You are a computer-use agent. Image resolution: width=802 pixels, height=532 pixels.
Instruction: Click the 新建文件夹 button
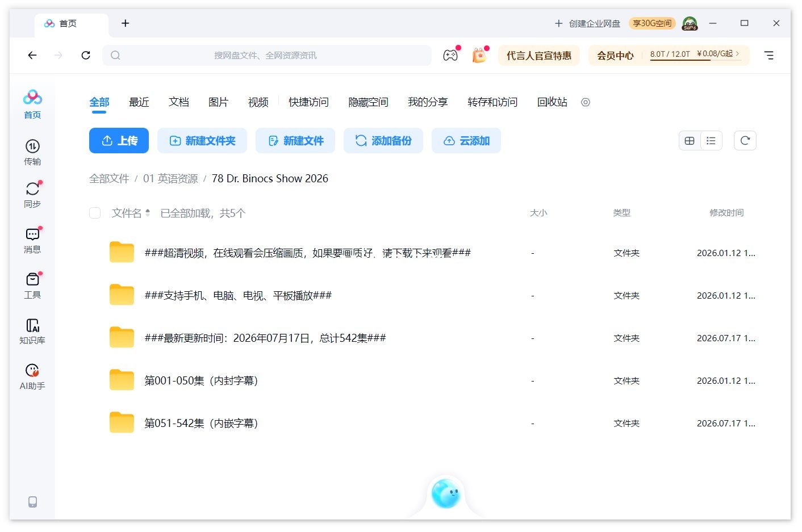tap(202, 141)
